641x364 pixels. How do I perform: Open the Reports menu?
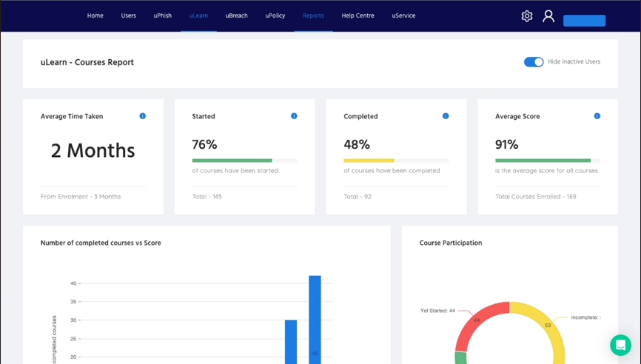pos(313,16)
